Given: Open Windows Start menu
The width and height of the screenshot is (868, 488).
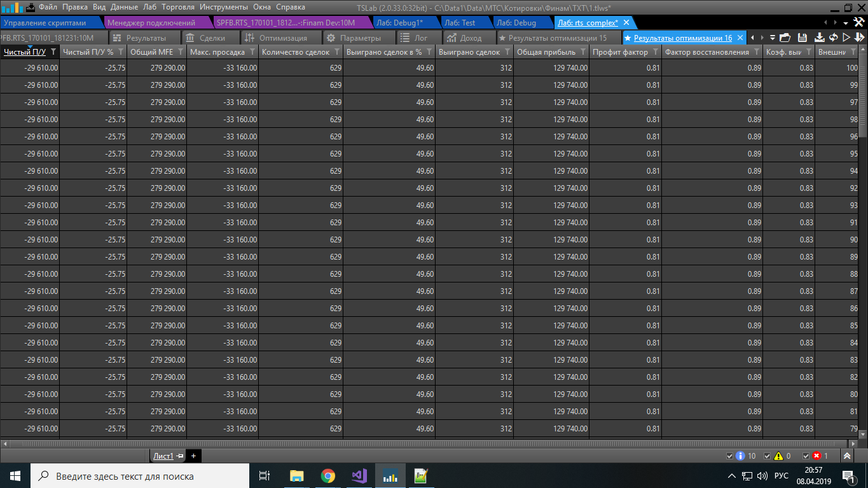Looking at the screenshot, I should 15,475.
